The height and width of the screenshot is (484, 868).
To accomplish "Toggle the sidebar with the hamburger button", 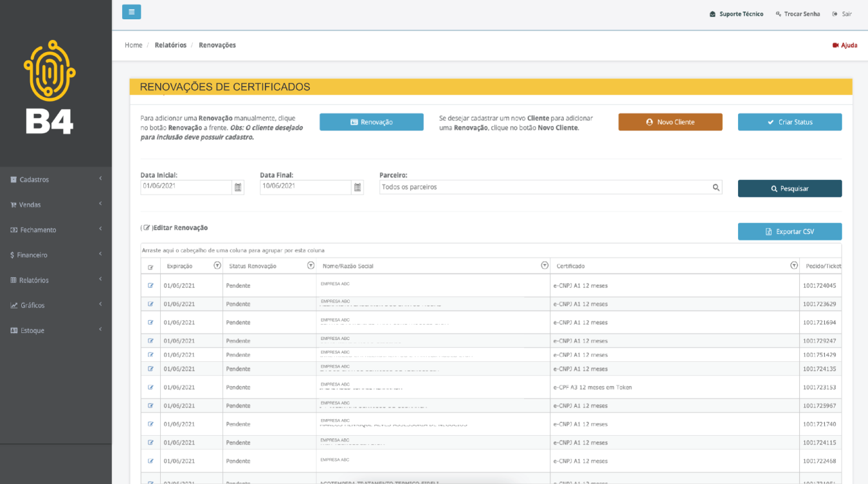I will point(131,12).
